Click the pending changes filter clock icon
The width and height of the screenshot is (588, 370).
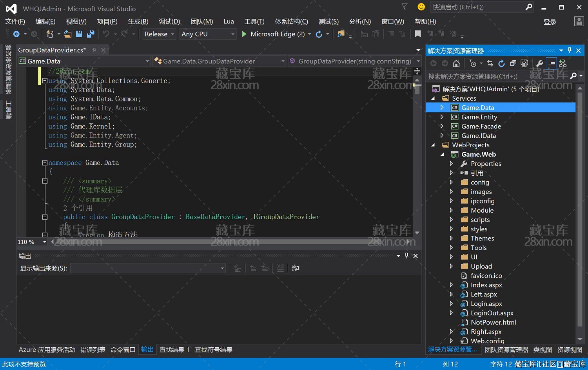click(x=473, y=63)
